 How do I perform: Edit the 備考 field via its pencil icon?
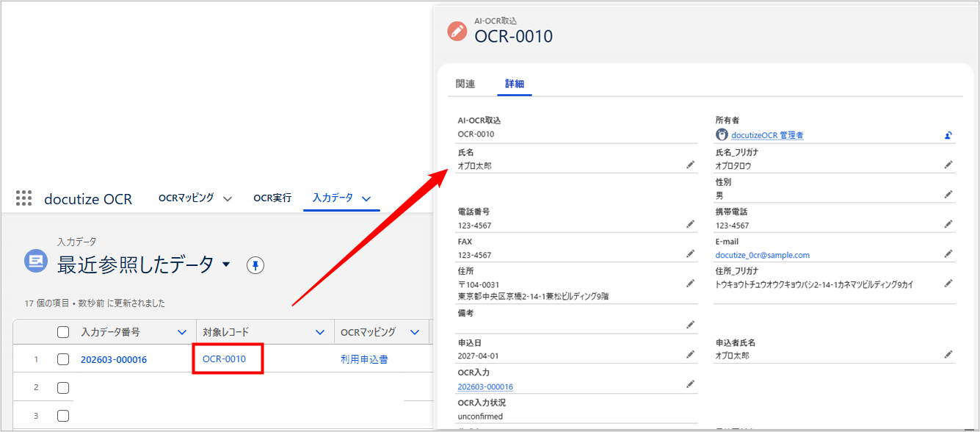coord(690,324)
